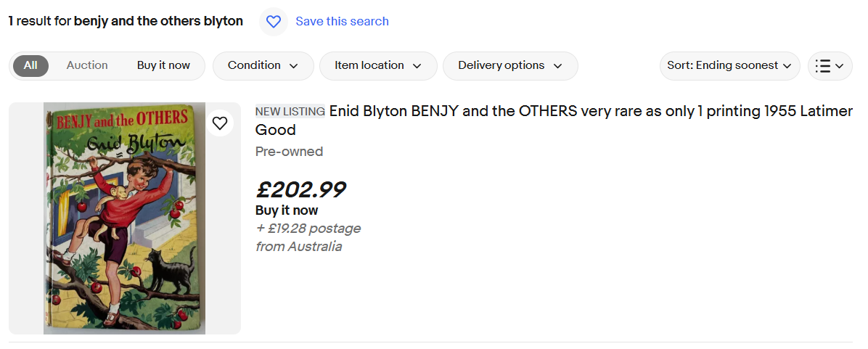Click Buy it now text below price

point(287,210)
